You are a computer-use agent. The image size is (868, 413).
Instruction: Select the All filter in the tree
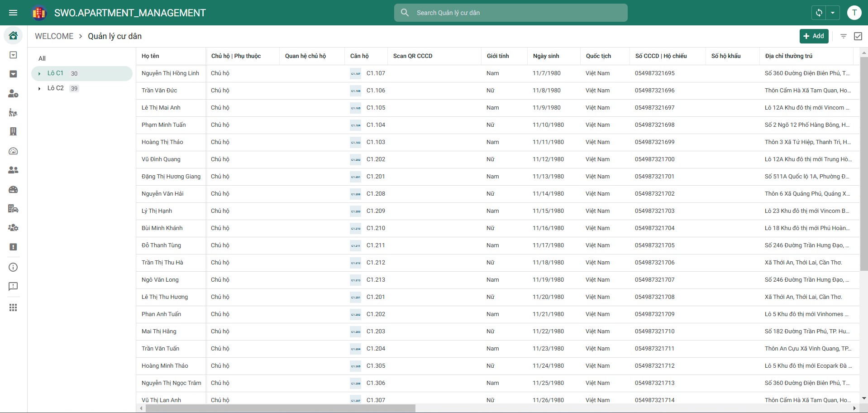(42, 58)
